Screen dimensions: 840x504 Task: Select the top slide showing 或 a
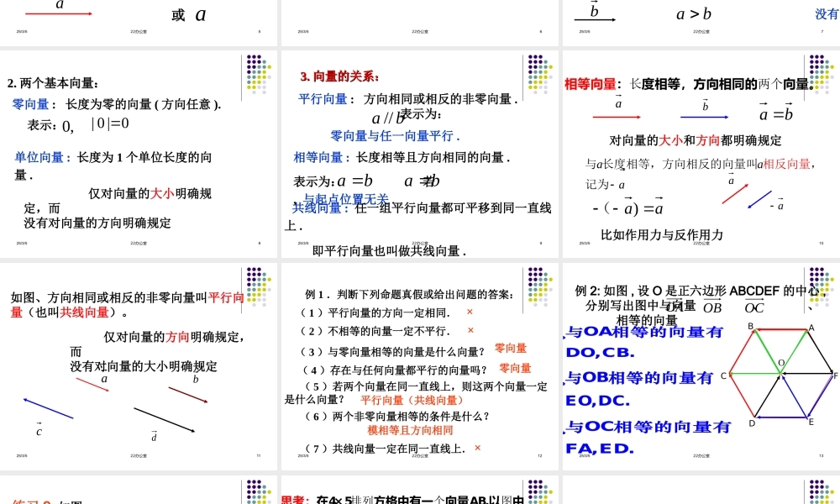pyautogui.click(x=139, y=23)
